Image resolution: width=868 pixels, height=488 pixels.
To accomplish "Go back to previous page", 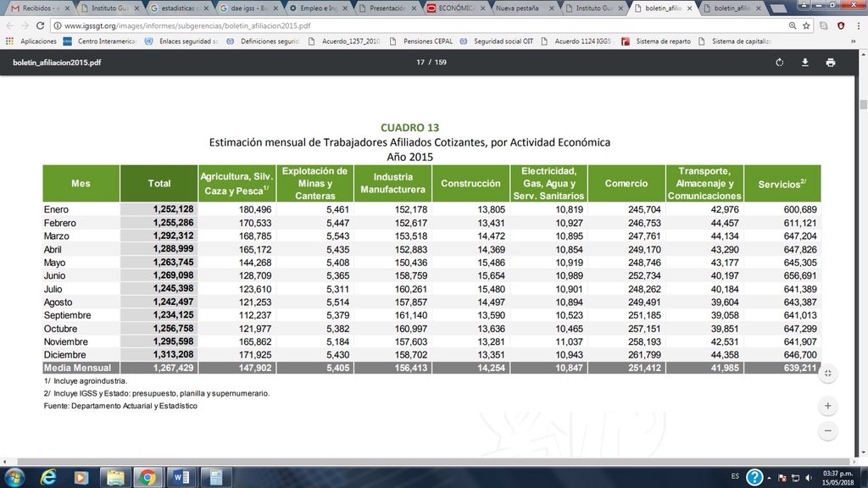I will point(10,25).
